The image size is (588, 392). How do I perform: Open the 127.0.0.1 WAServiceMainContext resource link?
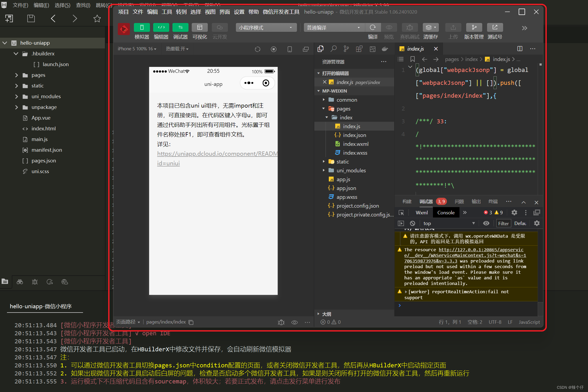[465, 255]
